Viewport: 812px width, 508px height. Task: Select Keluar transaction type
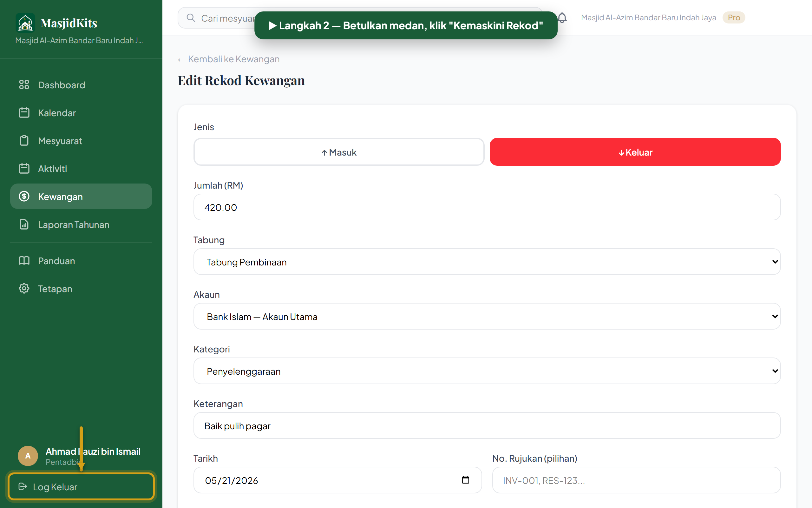tap(635, 152)
